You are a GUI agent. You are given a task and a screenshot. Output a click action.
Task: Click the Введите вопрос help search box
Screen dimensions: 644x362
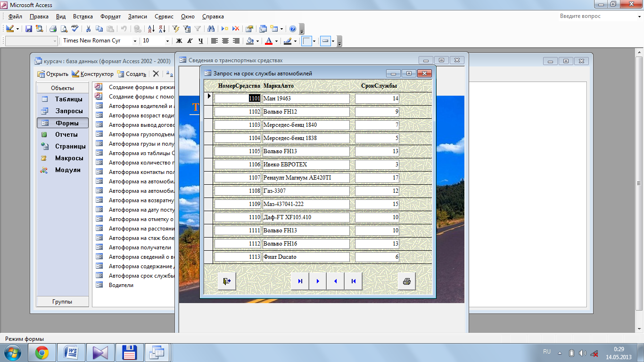(596, 16)
